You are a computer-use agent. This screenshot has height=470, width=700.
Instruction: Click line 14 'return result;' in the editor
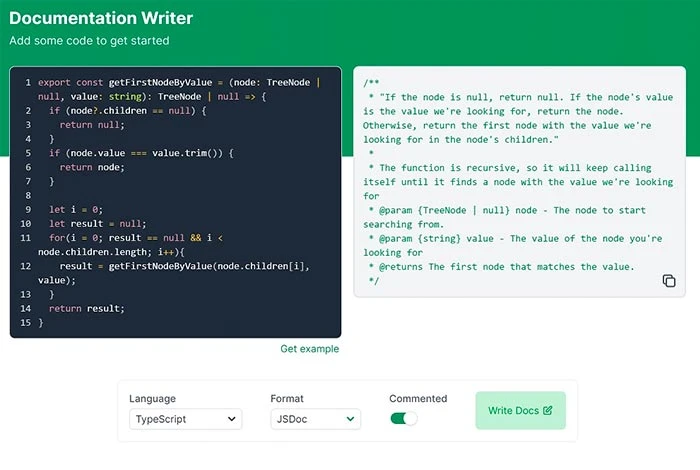[x=87, y=308]
